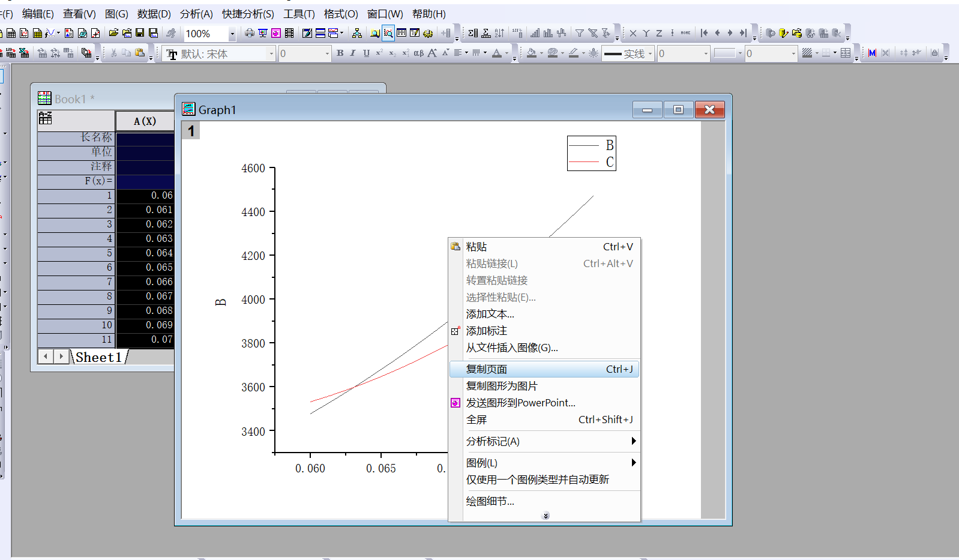Click column header A(X) in Book1
Viewport: 959px width, 560px height.
(x=145, y=121)
